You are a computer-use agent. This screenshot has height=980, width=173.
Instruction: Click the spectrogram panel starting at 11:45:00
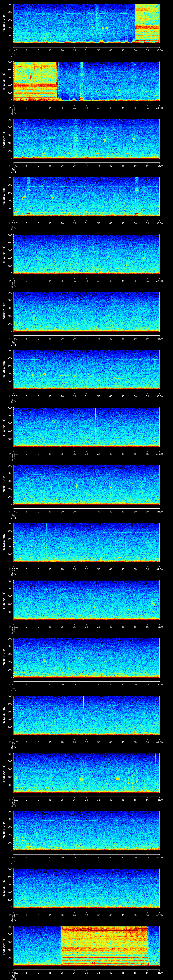pyautogui.click(x=86, y=946)
